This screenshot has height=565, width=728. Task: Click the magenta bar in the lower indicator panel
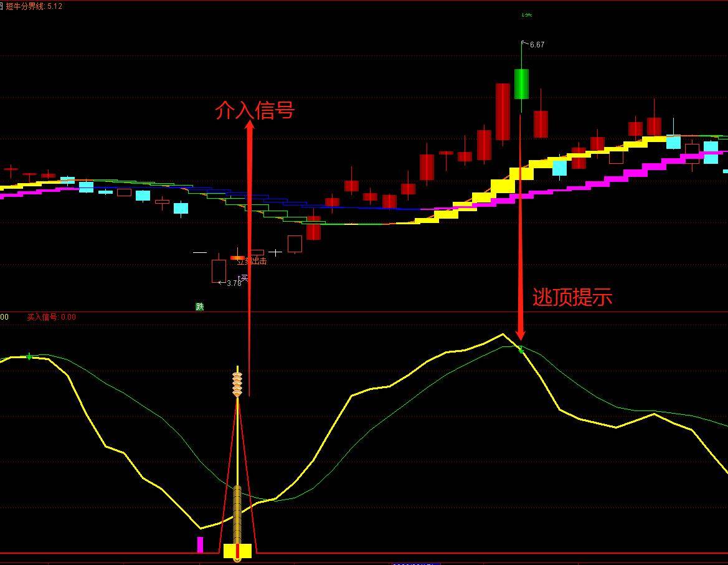click(x=200, y=544)
